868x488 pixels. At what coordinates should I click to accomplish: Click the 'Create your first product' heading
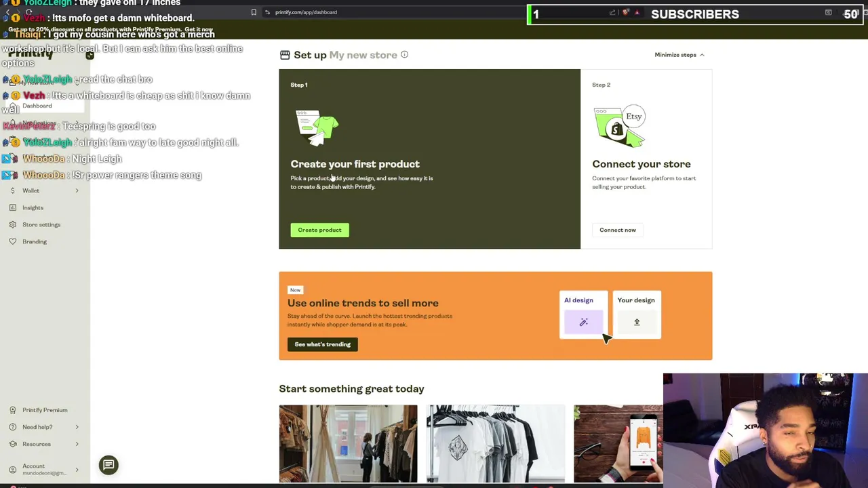pyautogui.click(x=355, y=164)
